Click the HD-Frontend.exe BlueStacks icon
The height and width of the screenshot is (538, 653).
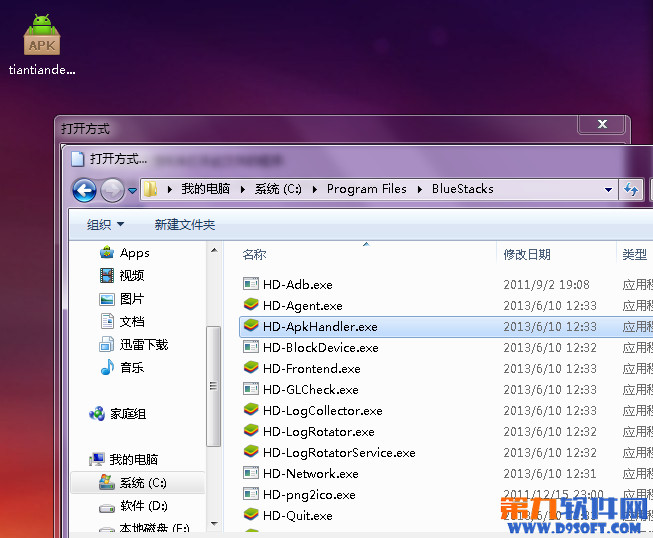tap(251, 368)
